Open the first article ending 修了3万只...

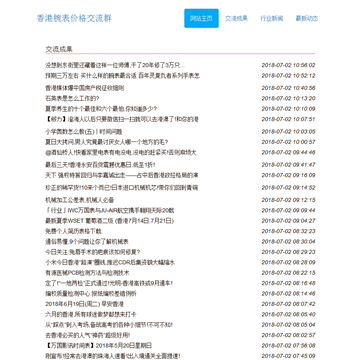pos(115,65)
